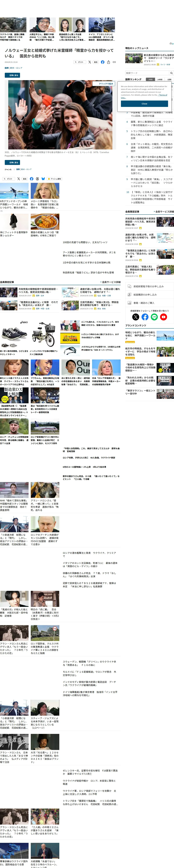Open brand content 「東京マラソン」一般エントリー受付中 link
The height and width of the screenshot is (868, 174).
(x=141, y=392)
